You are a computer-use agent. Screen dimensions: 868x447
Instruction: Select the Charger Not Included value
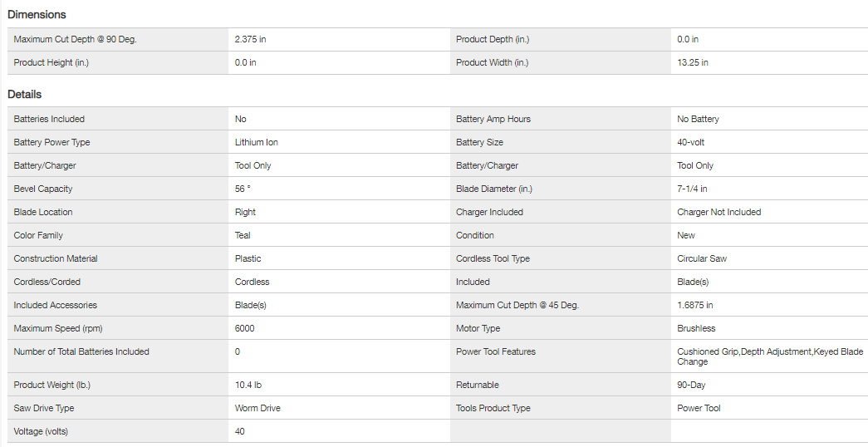[718, 213]
